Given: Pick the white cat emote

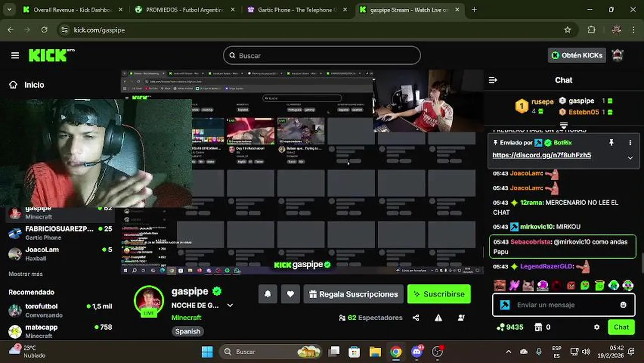Looking at the screenshot, I should (528, 285).
